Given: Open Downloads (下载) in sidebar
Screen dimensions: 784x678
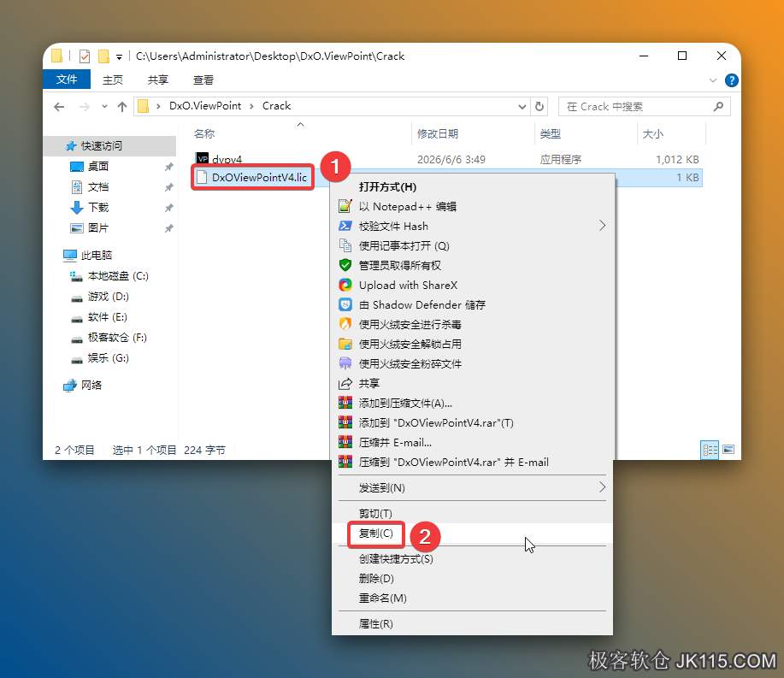Looking at the screenshot, I should (98, 207).
